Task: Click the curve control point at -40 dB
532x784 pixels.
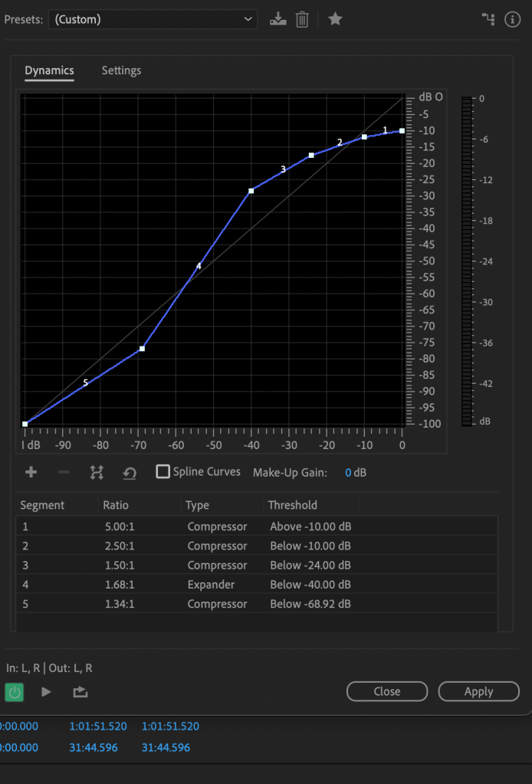Action: coord(251,191)
